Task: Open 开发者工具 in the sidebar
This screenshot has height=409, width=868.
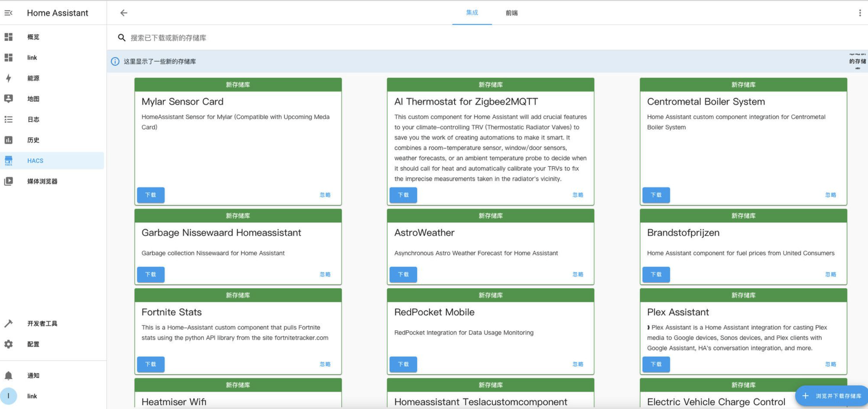Action: [x=52, y=324]
